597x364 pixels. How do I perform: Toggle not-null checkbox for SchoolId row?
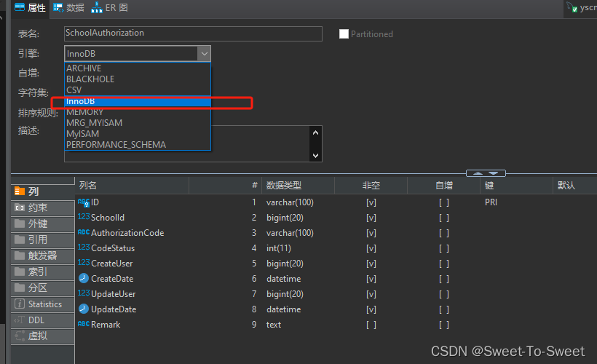coord(371,218)
